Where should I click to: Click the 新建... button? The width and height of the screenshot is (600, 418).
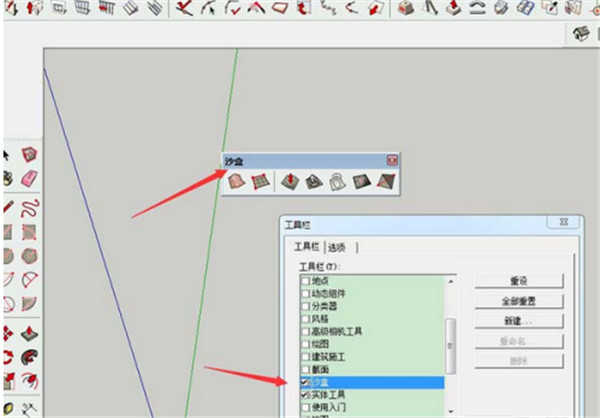(518, 321)
